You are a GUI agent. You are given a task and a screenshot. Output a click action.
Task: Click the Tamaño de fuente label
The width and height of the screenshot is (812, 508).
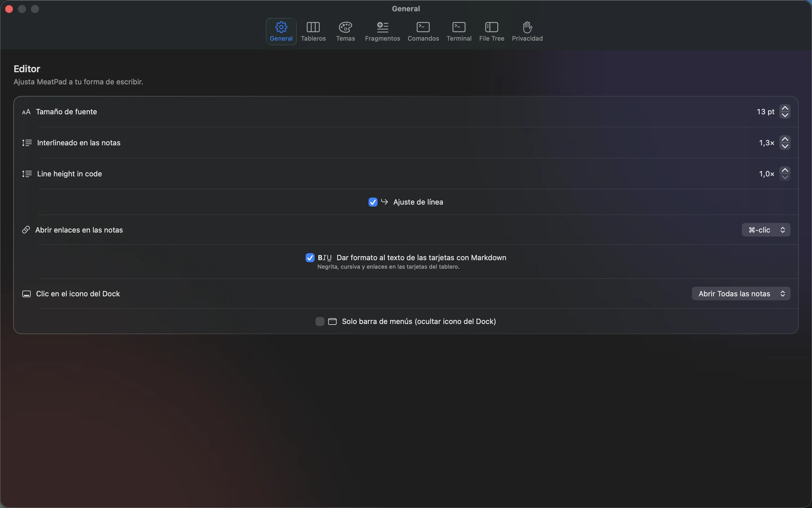click(x=67, y=112)
